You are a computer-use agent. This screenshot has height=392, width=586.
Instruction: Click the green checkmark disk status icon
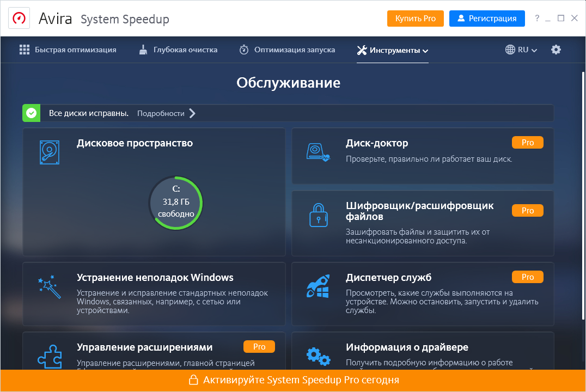click(x=32, y=113)
